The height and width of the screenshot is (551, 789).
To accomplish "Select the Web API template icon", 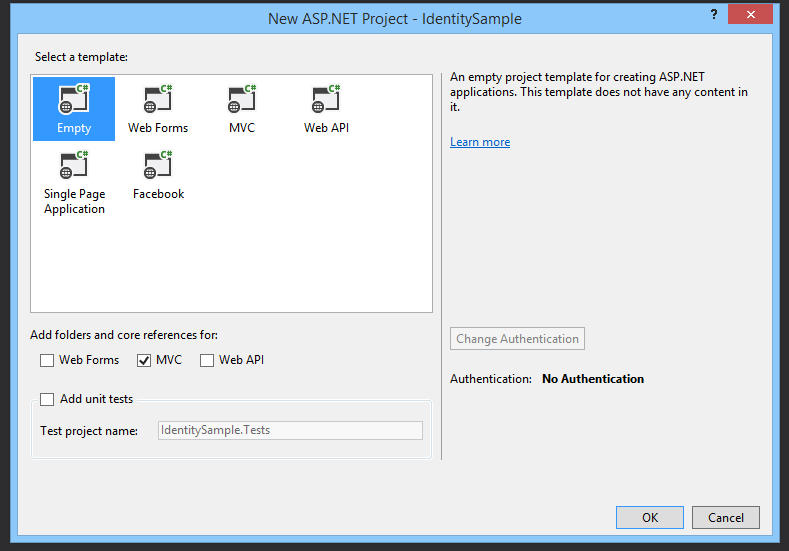I will (x=326, y=101).
